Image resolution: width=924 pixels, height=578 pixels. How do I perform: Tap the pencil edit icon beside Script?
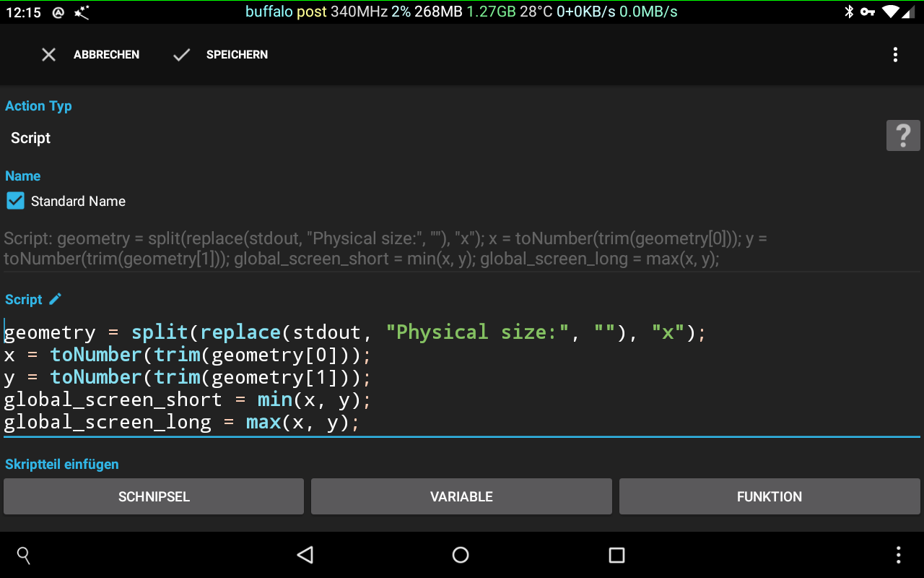tap(56, 298)
